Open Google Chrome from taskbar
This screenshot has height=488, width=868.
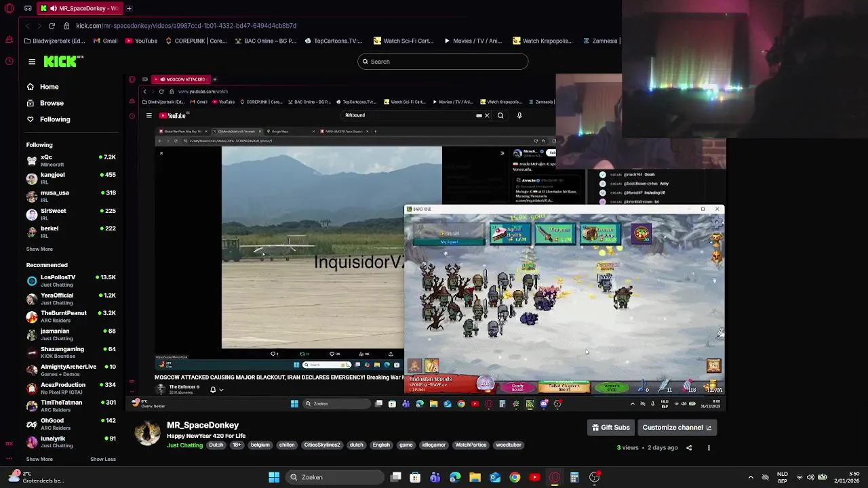coord(515,477)
